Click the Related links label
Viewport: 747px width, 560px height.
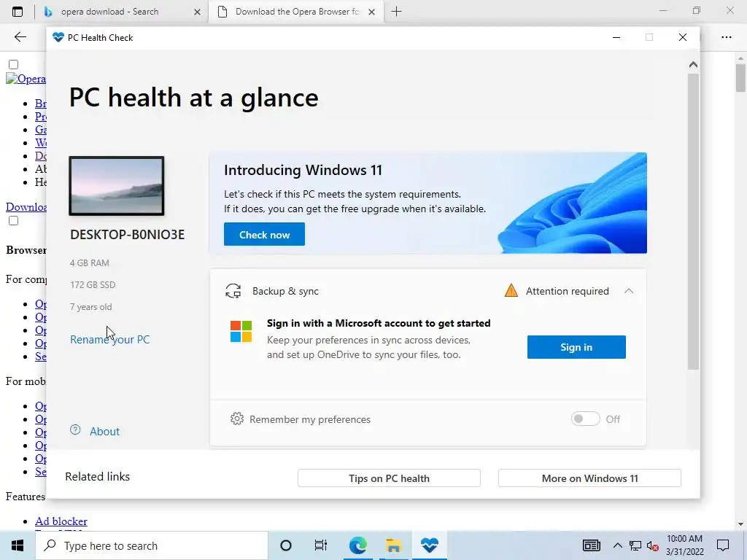point(97,477)
